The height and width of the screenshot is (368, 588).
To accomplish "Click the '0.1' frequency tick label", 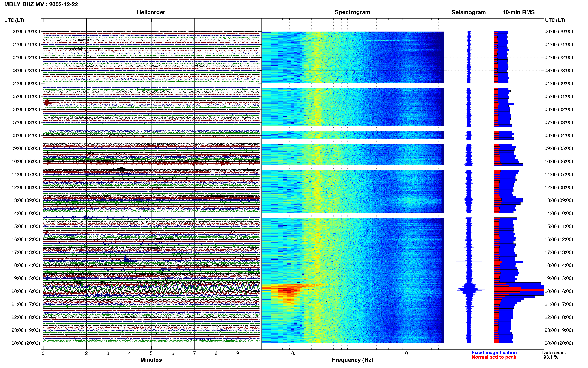I will [295, 353].
